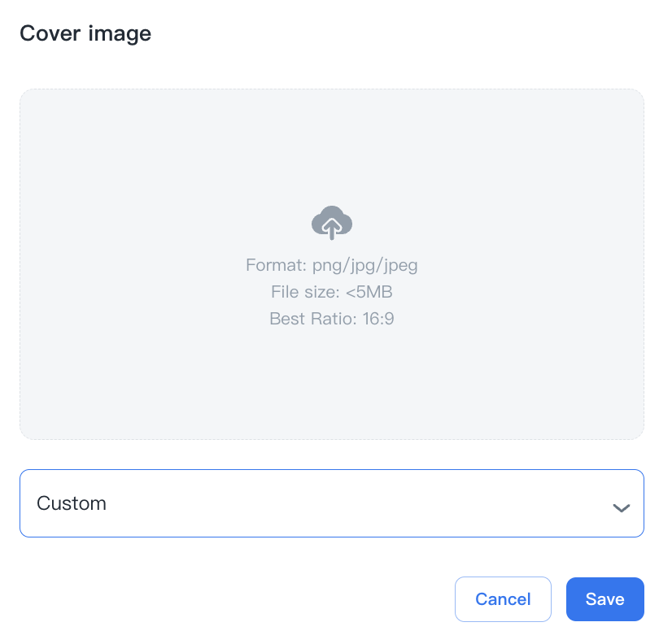The height and width of the screenshot is (644, 659).
Task: Dismiss the dialog with the outlined Cancel button
Action: [503, 599]
